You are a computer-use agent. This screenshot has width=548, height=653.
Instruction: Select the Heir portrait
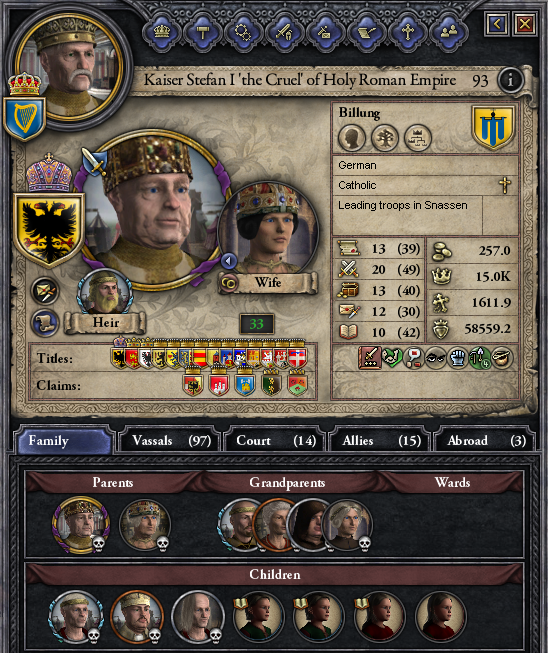pyautogui.click(x=104, y=292)
